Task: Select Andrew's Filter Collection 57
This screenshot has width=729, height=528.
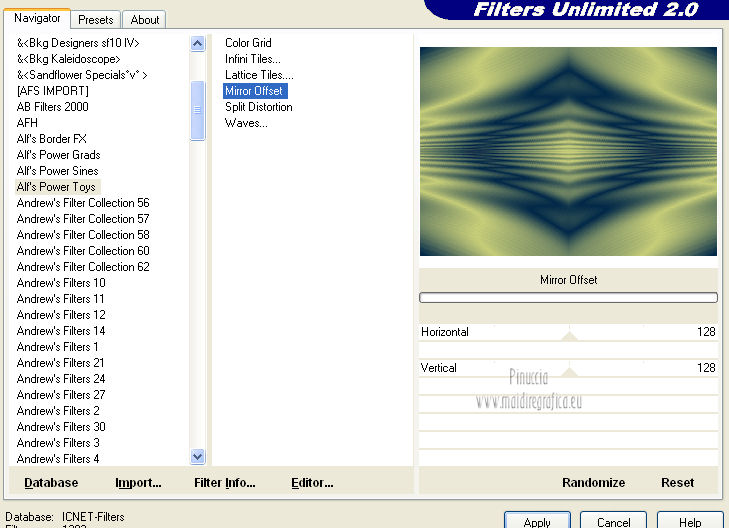Action: [83, 219]
